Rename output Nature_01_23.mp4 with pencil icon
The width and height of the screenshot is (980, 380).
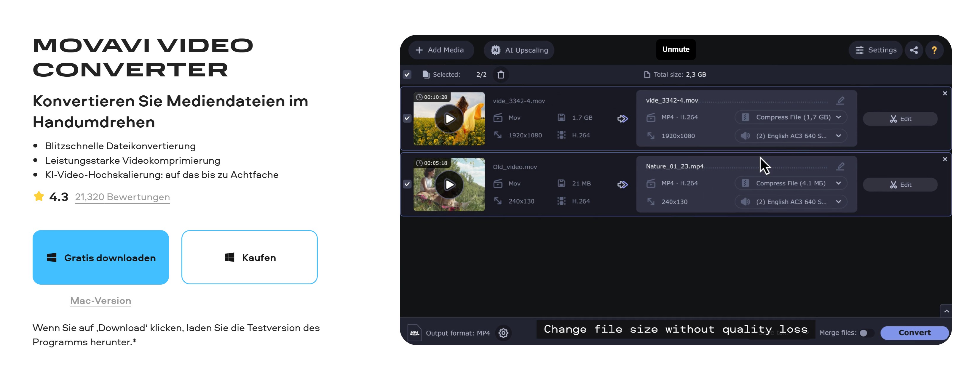[840, 166]
